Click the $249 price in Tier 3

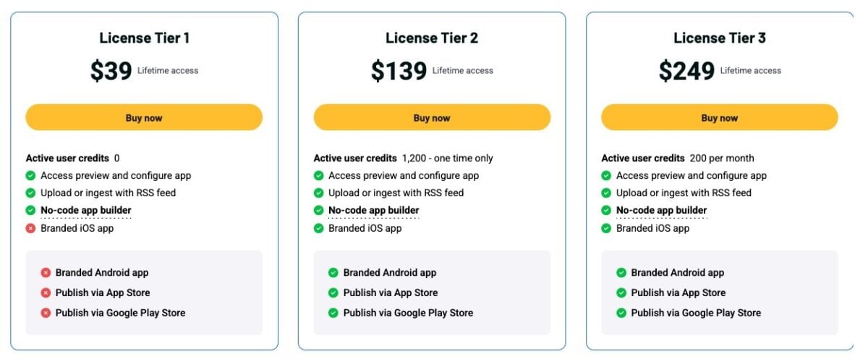click(686, 71)
